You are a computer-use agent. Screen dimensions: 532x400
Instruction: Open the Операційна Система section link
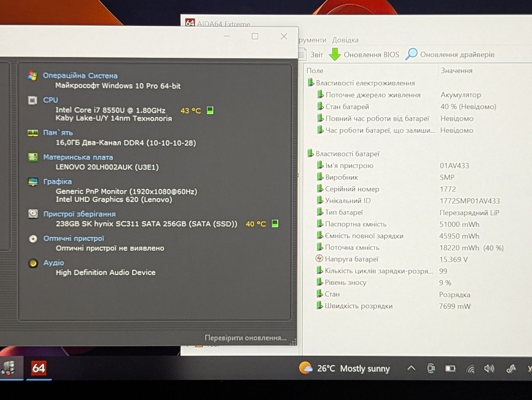coord(80,76)
